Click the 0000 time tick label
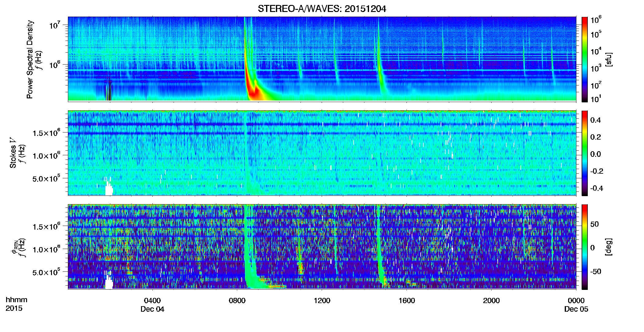Viewport: 644px width, 332px height. [576, 301]
